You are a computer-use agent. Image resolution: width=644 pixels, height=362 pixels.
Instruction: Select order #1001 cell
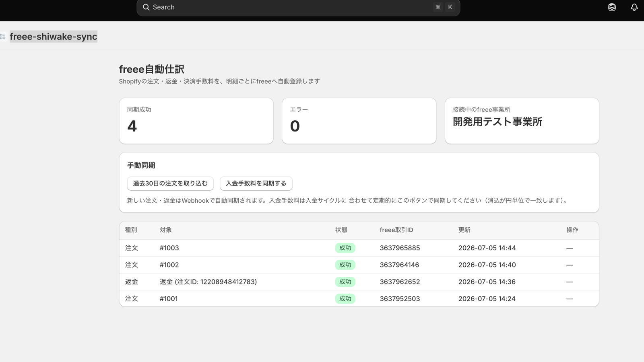point(169,299)
